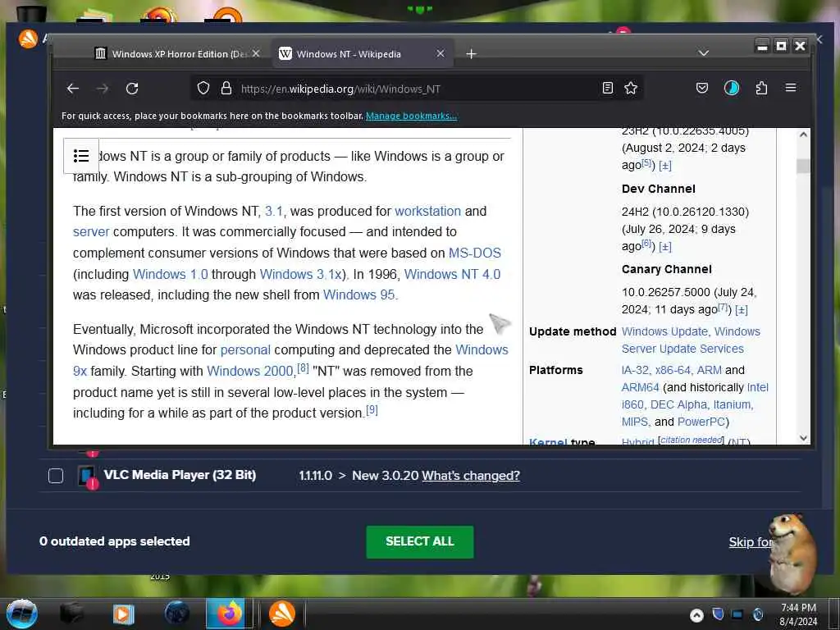Open the tracking protection shield icon
This screenshot has height=630, width=840.
[203, 88]
